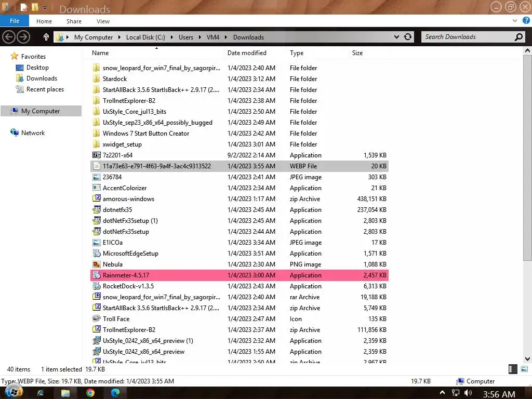532x399 pixels.
Task: Sort by the Size column header
Action: pyautogui.click(x=357, y=52)
